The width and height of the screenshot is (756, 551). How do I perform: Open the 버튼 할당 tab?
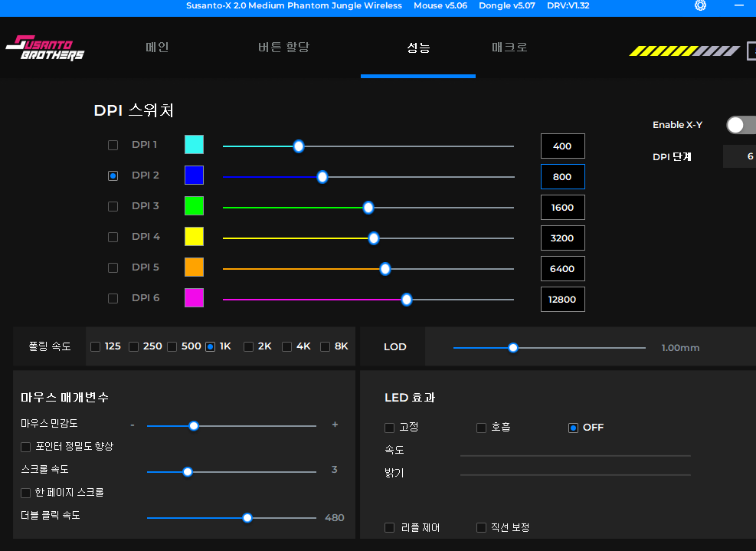[x=283, y=48]
